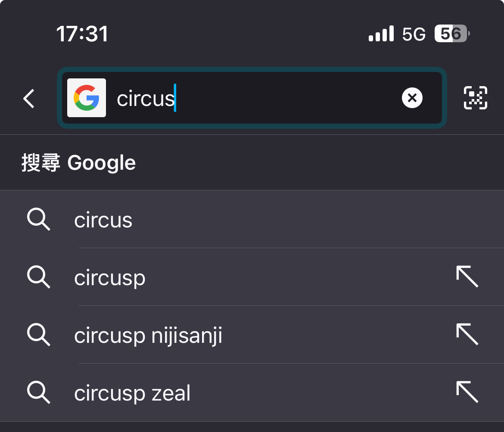The height and width of the screenshot is (432, 504).
Task: Tap magnifier icon beside circusp nijisanji
Action: click(x=39, y=335)
